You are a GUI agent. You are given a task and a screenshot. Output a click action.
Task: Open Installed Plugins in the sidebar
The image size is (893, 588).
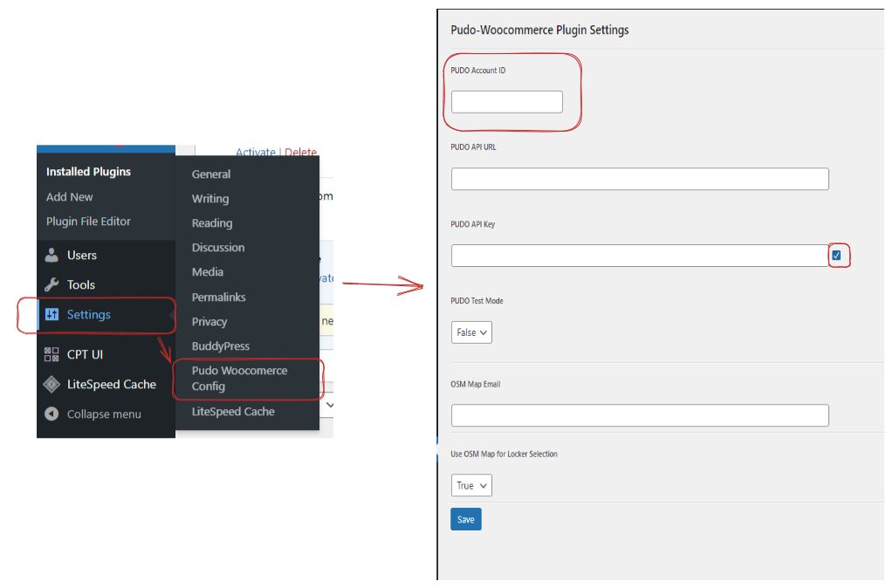tap(88, 171)
